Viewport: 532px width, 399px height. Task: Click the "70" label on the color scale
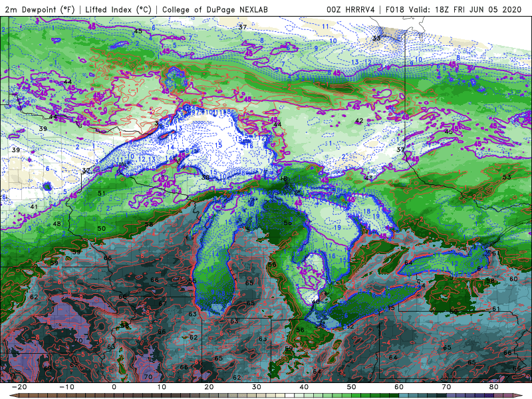[x=446, y=387]
